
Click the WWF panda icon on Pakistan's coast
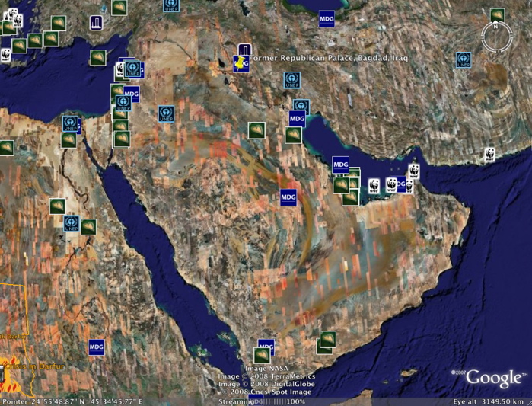489,156
